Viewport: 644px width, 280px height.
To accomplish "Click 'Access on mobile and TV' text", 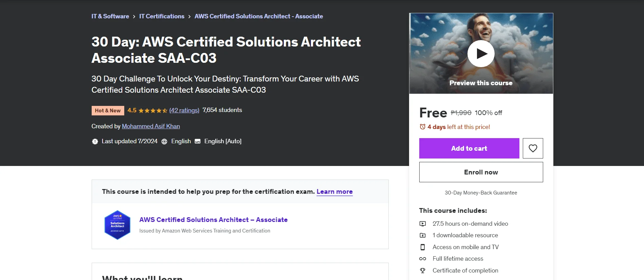I will [466, 247].
